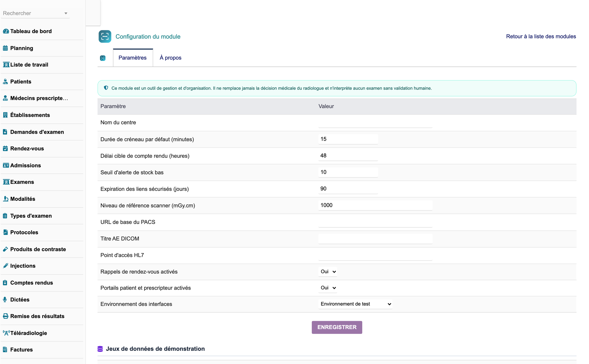Viewport: 589px width, 364px height.
Task: Click the Planning calendar icon
Action: click(5, 48)
